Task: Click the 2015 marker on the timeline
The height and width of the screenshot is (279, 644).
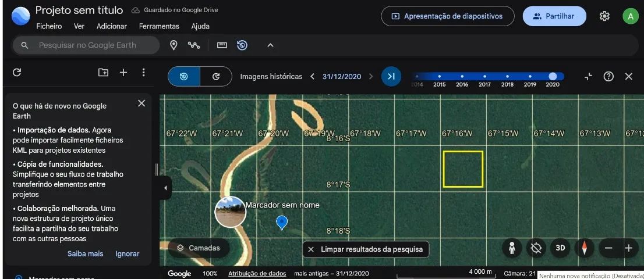Action: 440,77
